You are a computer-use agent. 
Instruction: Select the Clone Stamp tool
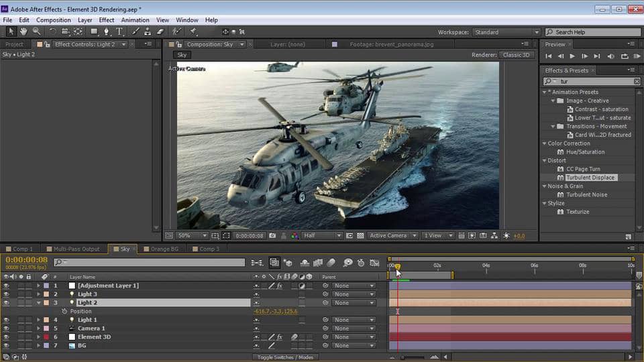click(148, 32)
